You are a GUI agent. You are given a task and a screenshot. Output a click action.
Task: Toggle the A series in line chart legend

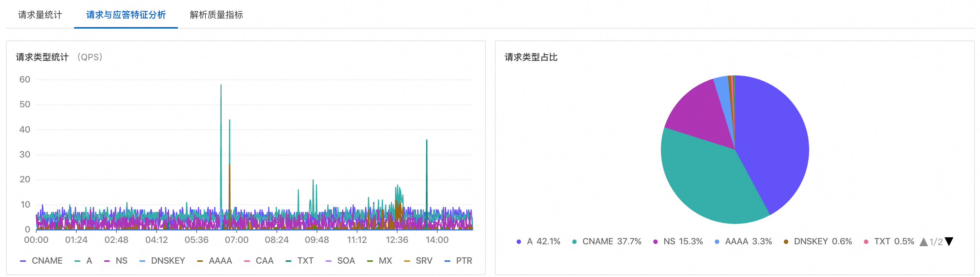pos(83,261)
